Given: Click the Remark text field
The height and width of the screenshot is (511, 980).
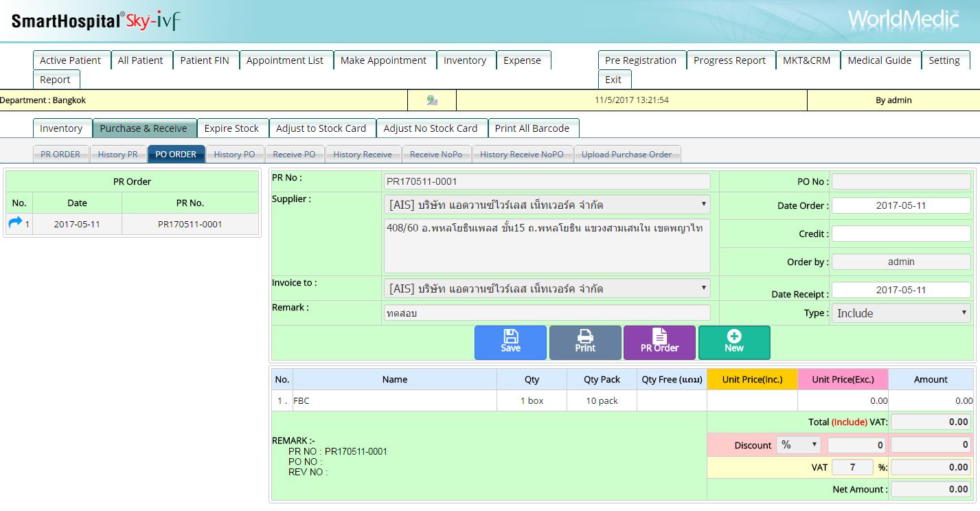Looking at the screenshot, I should (x=547, y=313).
